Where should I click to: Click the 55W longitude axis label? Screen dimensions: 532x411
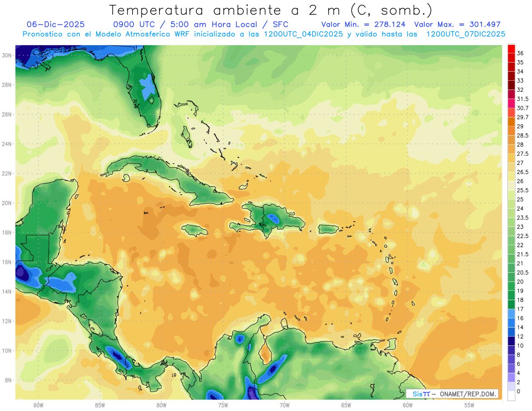point(469,405)
